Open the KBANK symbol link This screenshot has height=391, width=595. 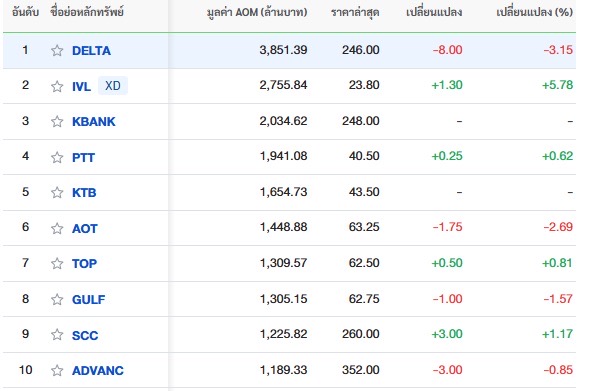[x=94, y=121]
